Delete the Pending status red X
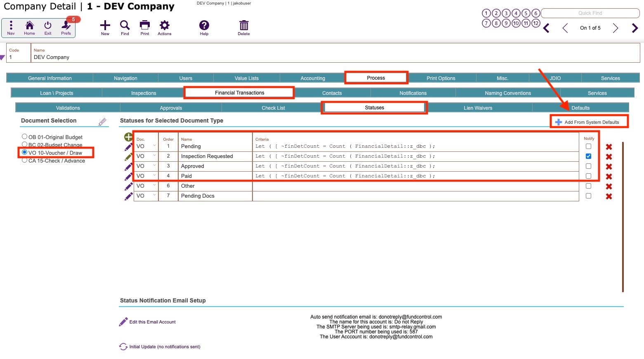The width and height of the screenshot is (644, 359). [609, 147]
